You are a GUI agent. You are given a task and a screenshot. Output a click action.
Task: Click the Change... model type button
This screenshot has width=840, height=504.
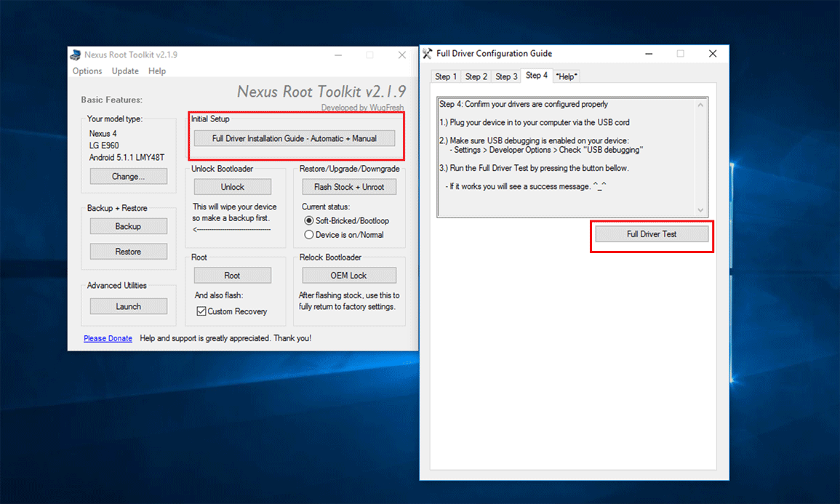(128, 176)
